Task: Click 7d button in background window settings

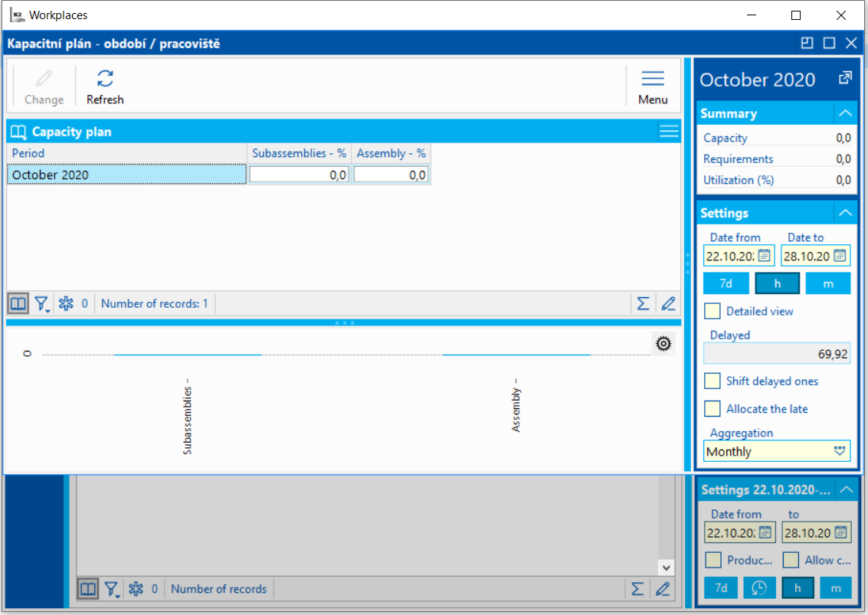Action: point(721,587)
